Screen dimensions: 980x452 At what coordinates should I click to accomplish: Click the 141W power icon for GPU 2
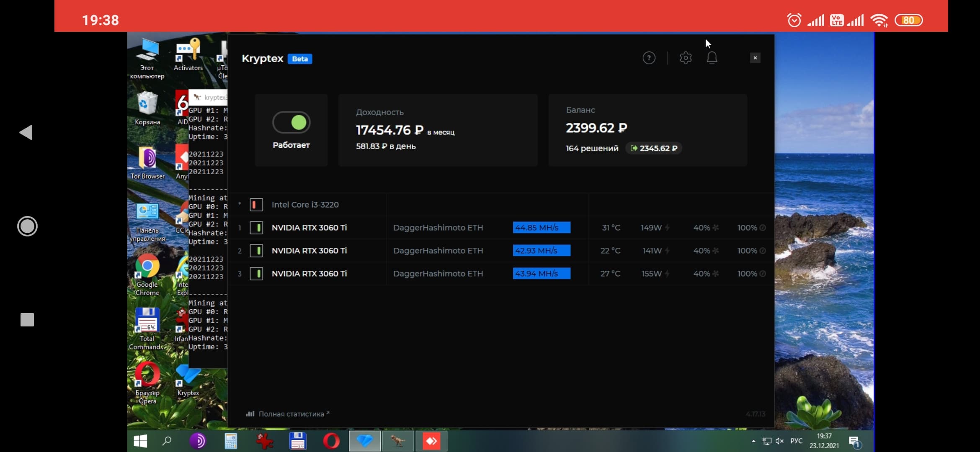pyautogui.click(x=667, y=251)
